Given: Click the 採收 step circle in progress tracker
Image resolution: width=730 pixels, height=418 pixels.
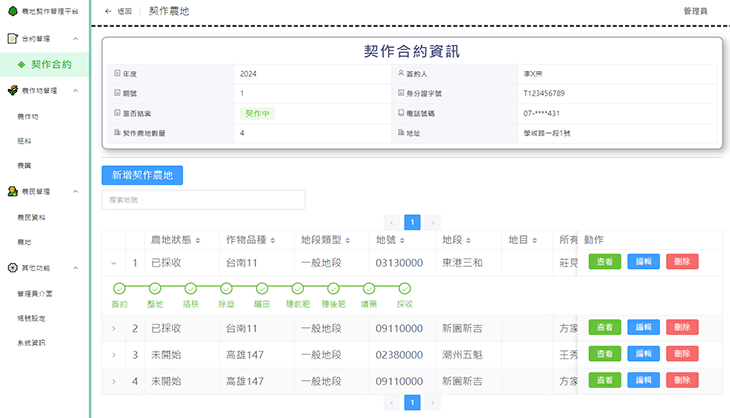Looking at the screenshot, I should 404,288.
